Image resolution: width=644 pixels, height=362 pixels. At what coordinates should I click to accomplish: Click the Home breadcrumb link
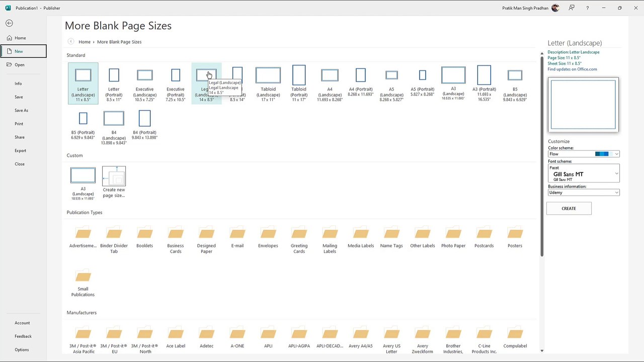pyautogui.click(x=85, y=42)
